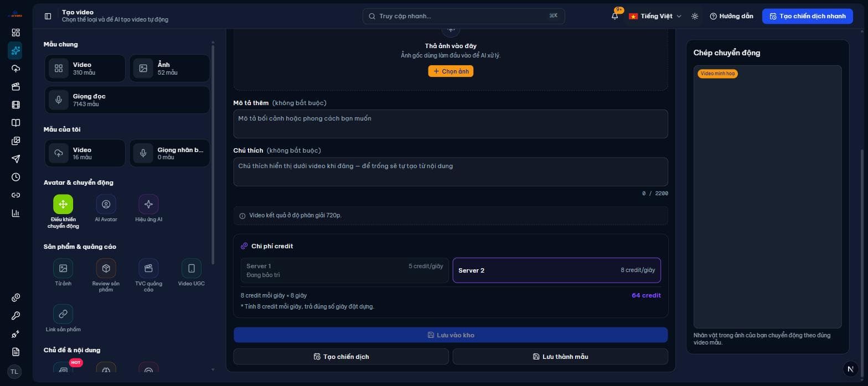This screenshot has width=868, height=386.
Task: Click the template panel's down scroll arrow
Action: [213, 369]
